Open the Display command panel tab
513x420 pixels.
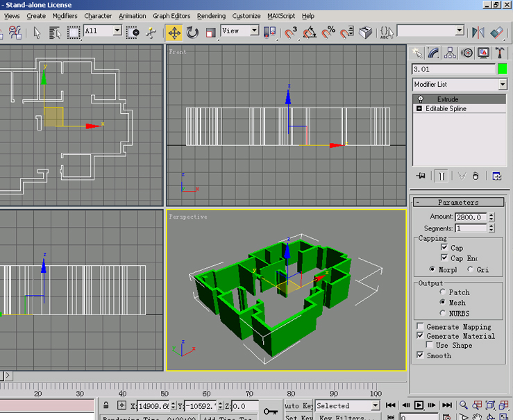[483, 53]
